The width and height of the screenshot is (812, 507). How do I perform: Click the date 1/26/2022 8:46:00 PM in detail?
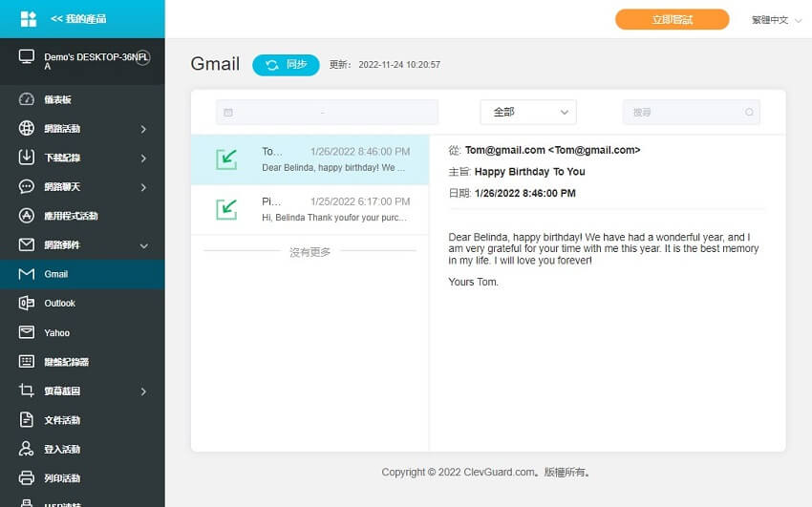(x=525, y=194)
